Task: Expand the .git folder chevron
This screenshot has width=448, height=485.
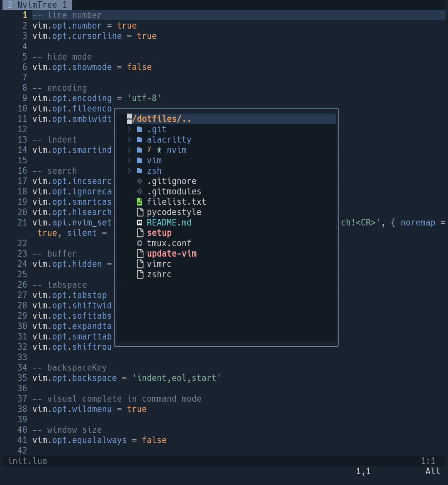Action: (129, 129)
